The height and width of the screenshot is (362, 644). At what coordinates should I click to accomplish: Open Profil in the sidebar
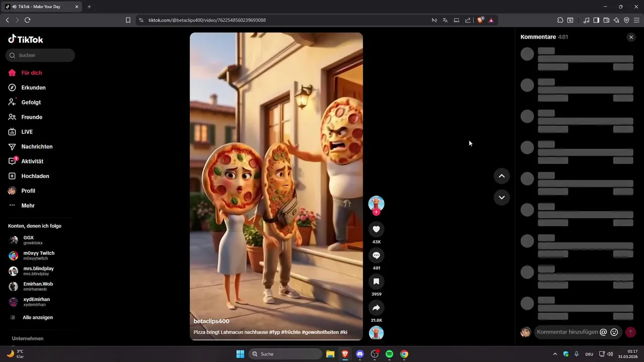(28, 191)
